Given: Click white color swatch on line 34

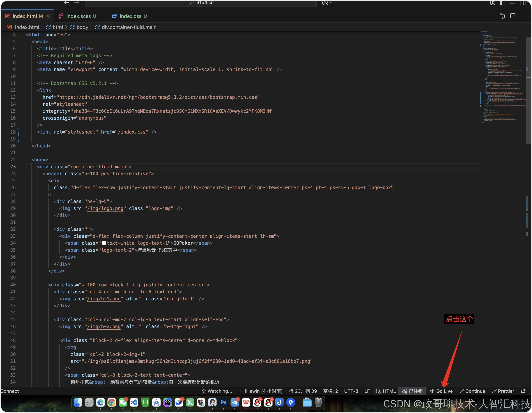Looking at the screenshot, I should pos(104,243).
